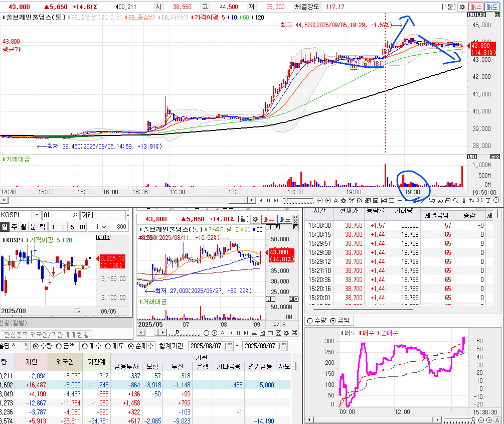This screenshot has height=424, width=504.
Task: Click 매도 sell button in daily chart header
Action: point(285,219)
